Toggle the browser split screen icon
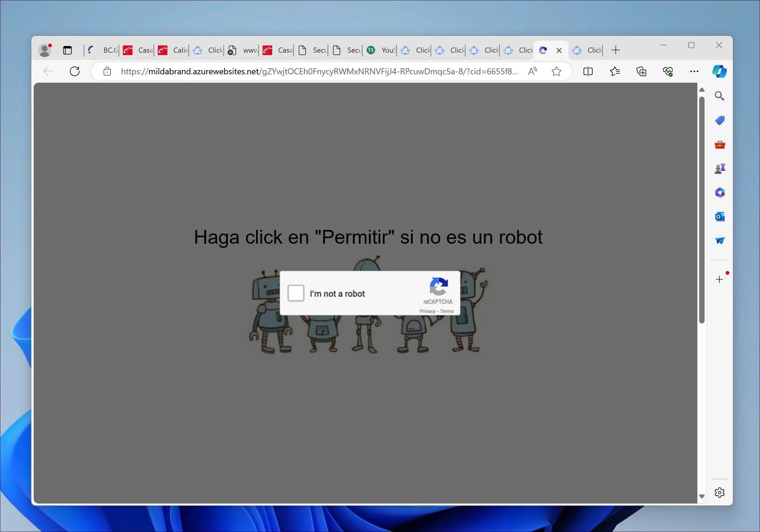This screenshot has width=760, height=532. pos(588,71)
